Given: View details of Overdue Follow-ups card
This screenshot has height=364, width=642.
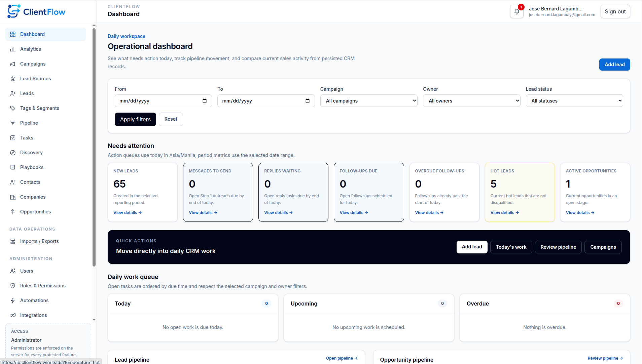Looking at the screenshot, I should 429,213.
